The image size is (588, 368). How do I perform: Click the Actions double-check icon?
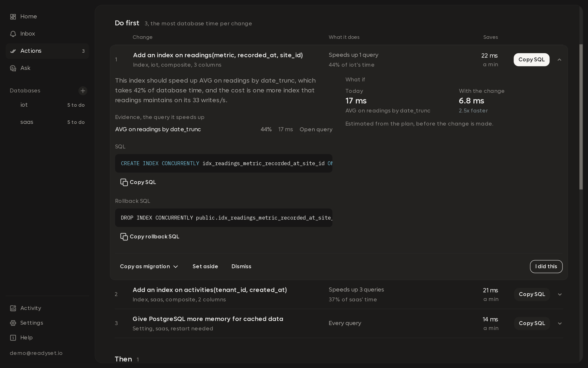(x=13, y=51)
